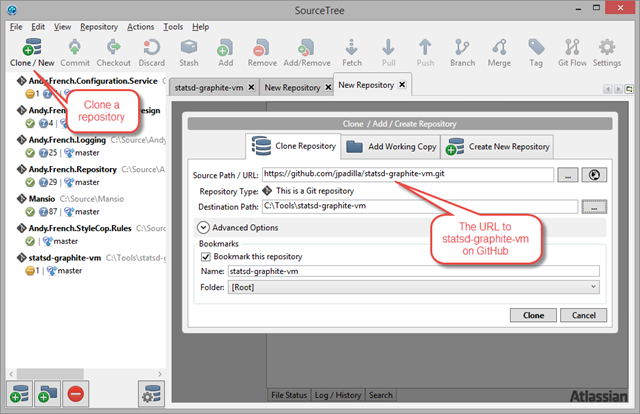Select the statsd-graphite-vm bookmark in sidebar
Screen dimensions: 640x414
64,258
